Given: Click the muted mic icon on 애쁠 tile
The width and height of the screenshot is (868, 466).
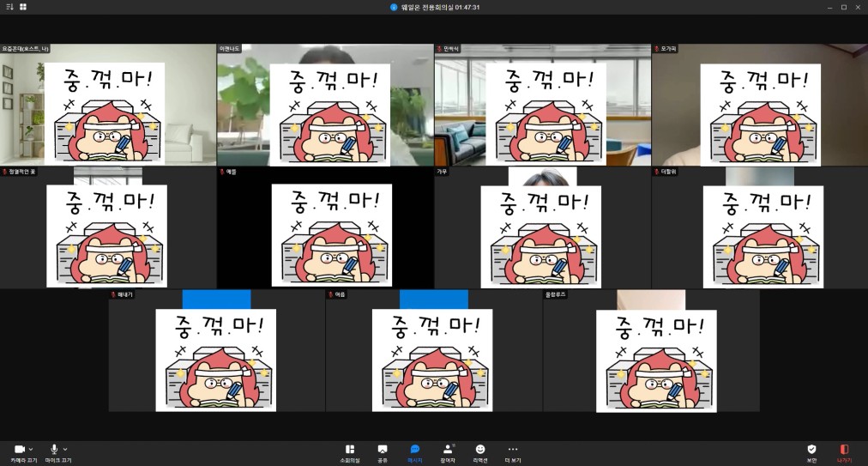Looking at the screenshot, I should (222, 172).
